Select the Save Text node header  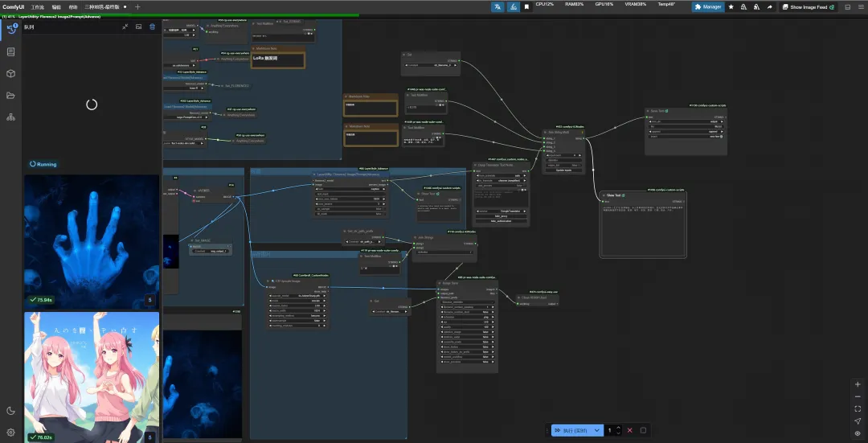[x=686, y=111]
